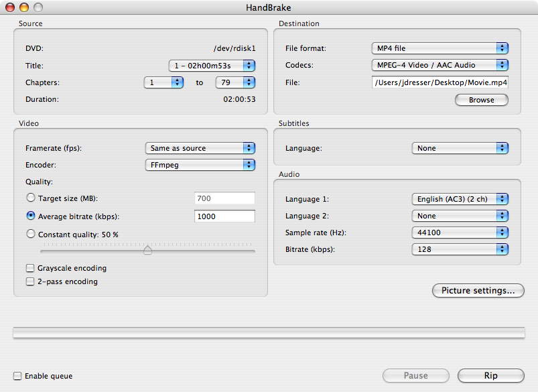Enable 2-pass encoding checkbox
Image resolution: width=538 pixels, height=392 pixels.
pyautogui.click(x=30, y=281)
